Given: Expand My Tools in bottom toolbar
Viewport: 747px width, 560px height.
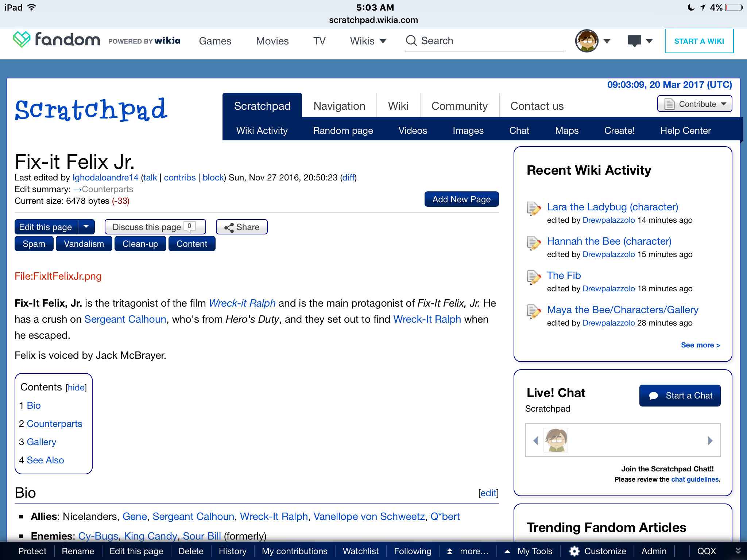Looking at the screenshot, I should 528,551.
